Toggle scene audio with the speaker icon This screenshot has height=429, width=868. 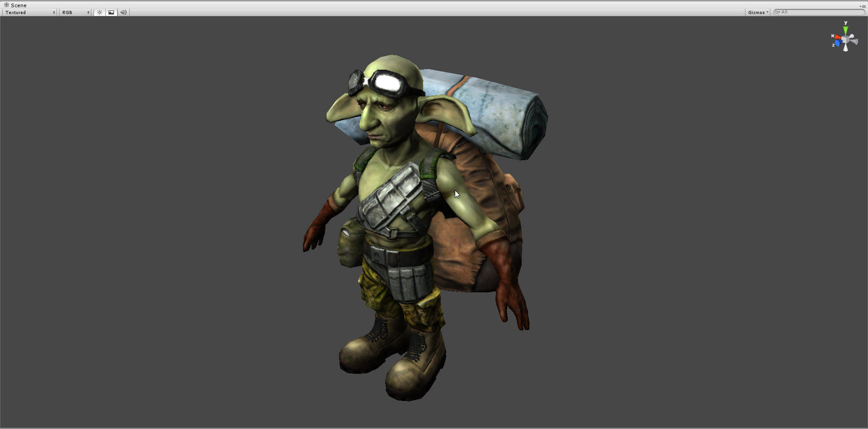123,12
